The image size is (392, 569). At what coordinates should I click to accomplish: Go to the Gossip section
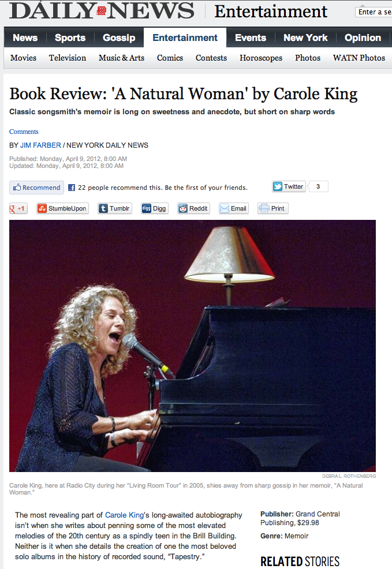119,38
